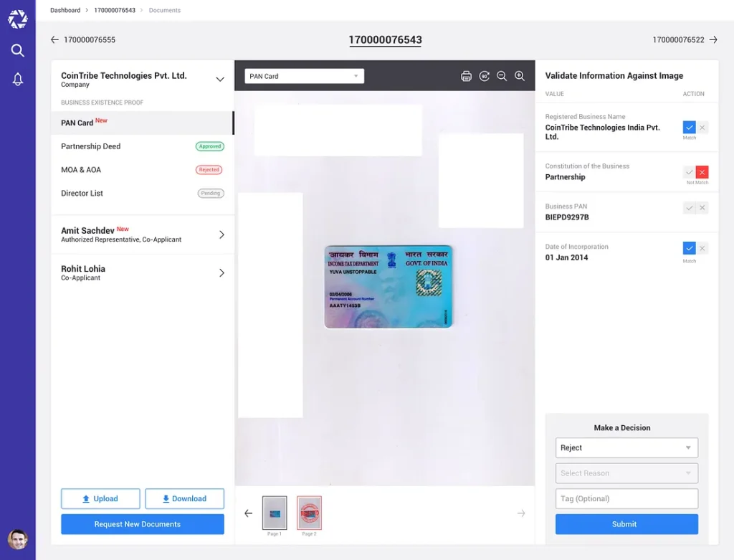Collapse the CoinTribe Technologies company section
Image resolution: width=734 pixels, height=560 pixels.
tap(220, 80)
